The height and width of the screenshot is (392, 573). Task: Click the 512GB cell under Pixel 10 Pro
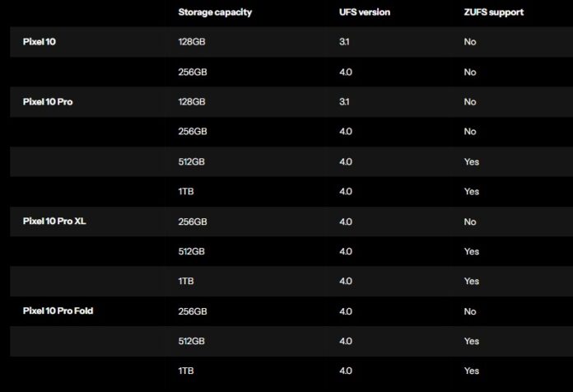pos(192,161)
